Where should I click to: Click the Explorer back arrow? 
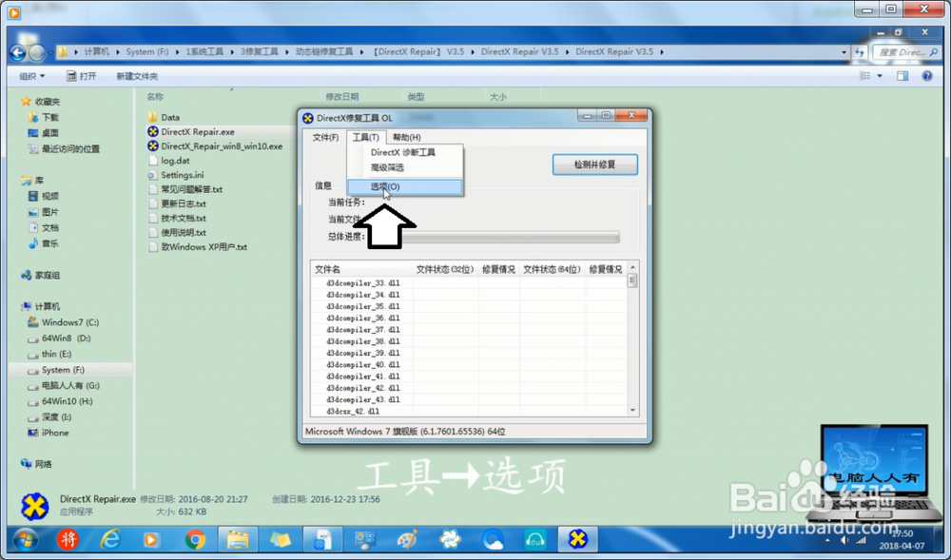[17, 52]
